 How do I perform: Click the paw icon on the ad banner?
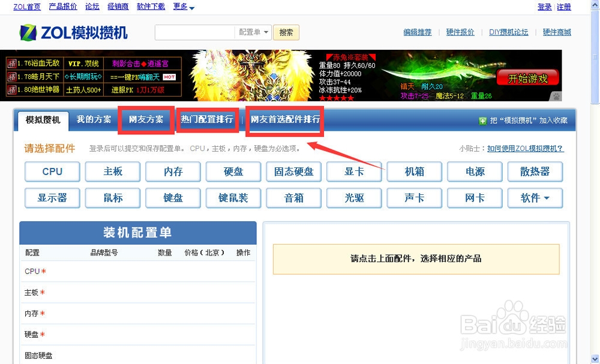pos(556,97)
